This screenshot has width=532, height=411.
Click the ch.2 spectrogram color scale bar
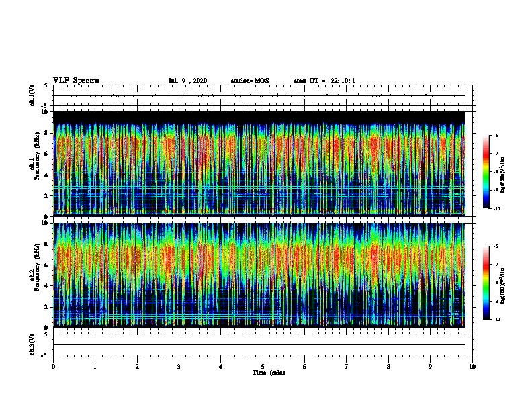(486, 283)
